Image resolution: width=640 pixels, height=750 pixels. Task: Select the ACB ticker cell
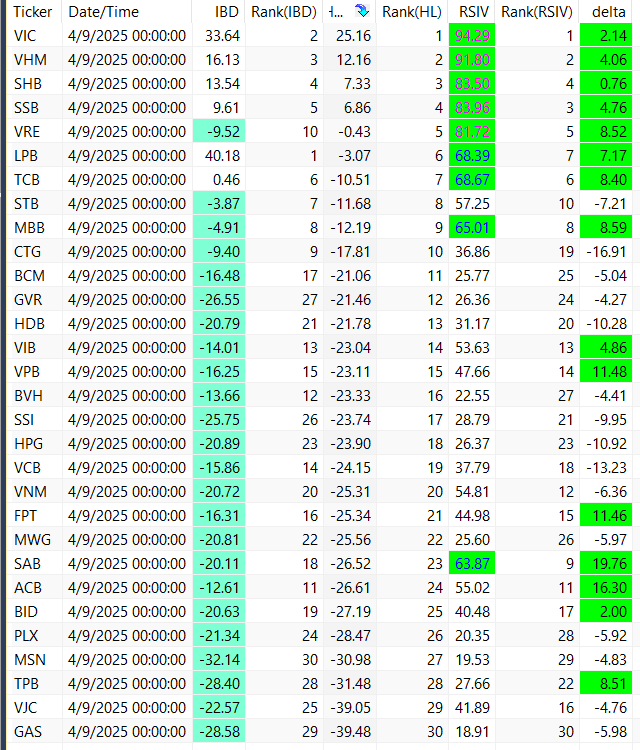pos(34,588)
